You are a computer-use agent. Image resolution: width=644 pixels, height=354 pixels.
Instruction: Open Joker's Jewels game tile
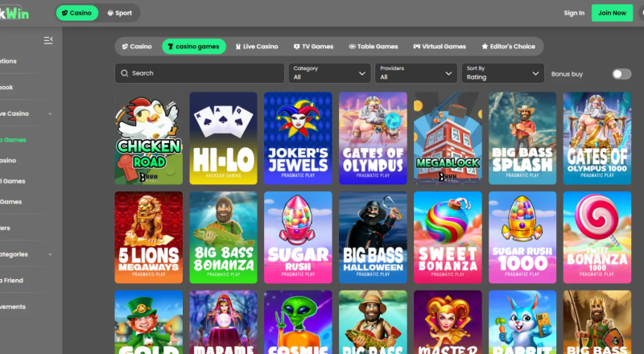298,138
